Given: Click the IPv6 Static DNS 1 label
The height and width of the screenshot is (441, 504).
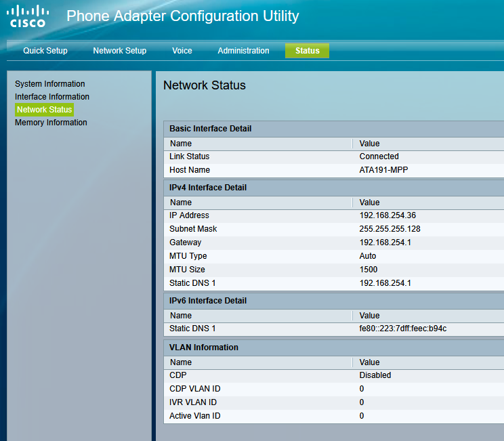Looking at the screenshot, I should click(x=192, y=329).
